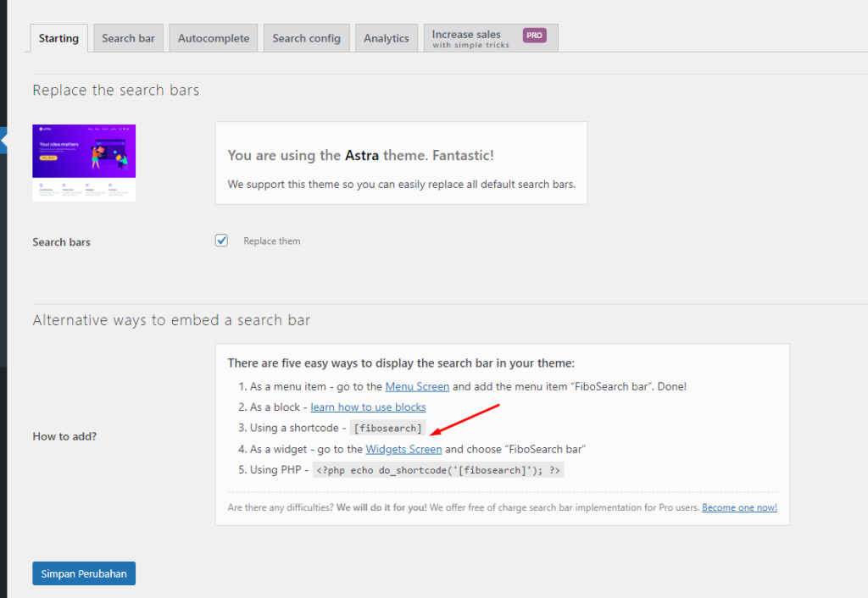868x598 pixels.
Task: Click the [fibosearch] shortcode snippet
Action: tap(388, 429)
